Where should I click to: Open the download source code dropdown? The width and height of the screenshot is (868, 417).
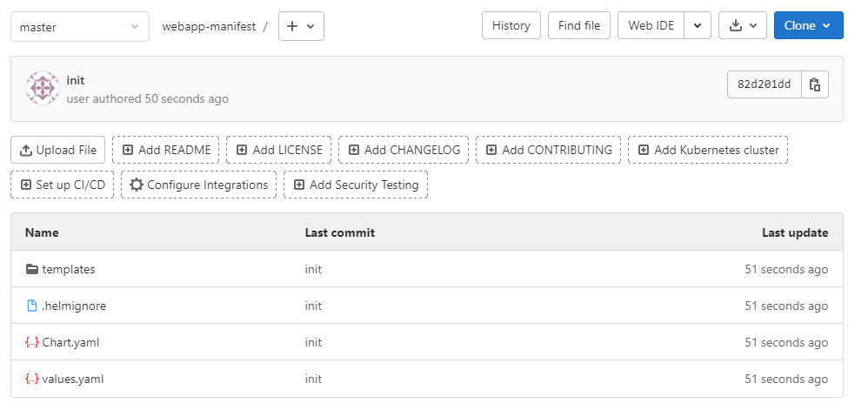[742, 26]
